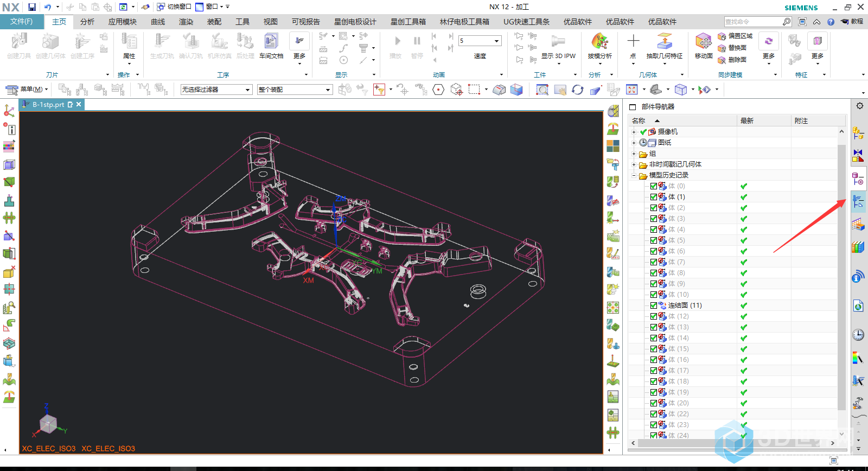Expand the 摄像机 tree node

click(x=634, y=132)
